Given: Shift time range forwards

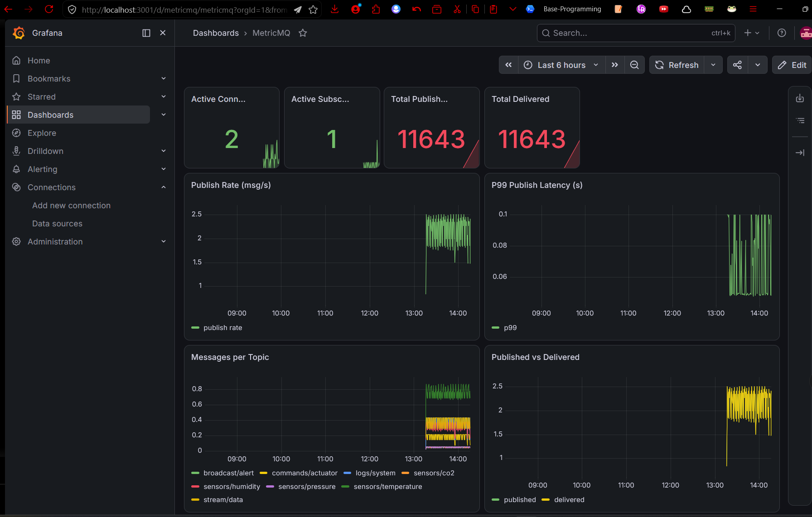Looking at the screenshot, I should pyautogui.click(x=614, y=65).
